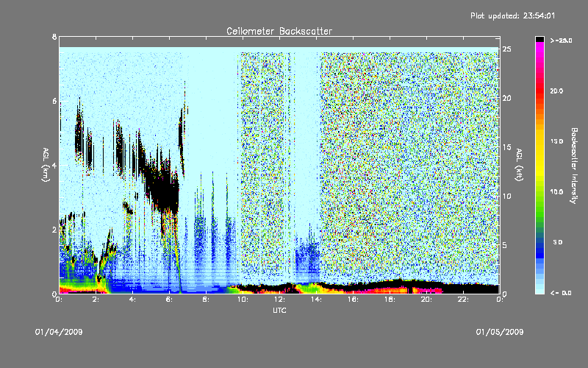The width and height of the screenshot is (588, 368).
Task: Click the '2' km tick on left axis
Action: (54, 230)
